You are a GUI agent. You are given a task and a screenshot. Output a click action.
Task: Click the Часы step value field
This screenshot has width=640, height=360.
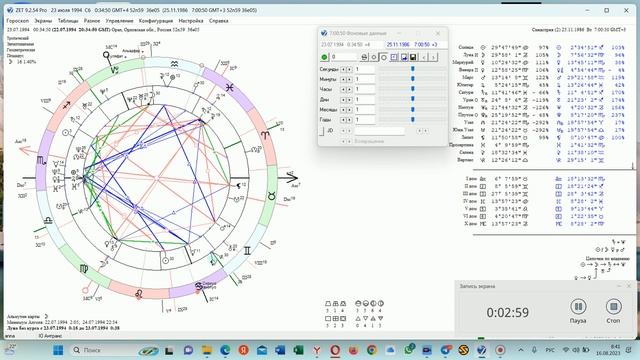[364, 89]
